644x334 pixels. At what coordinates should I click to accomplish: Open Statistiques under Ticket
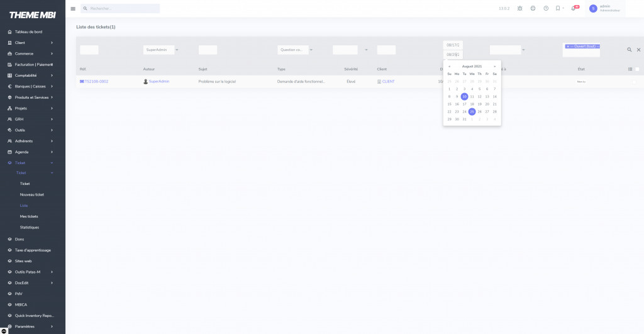point(30,228)
